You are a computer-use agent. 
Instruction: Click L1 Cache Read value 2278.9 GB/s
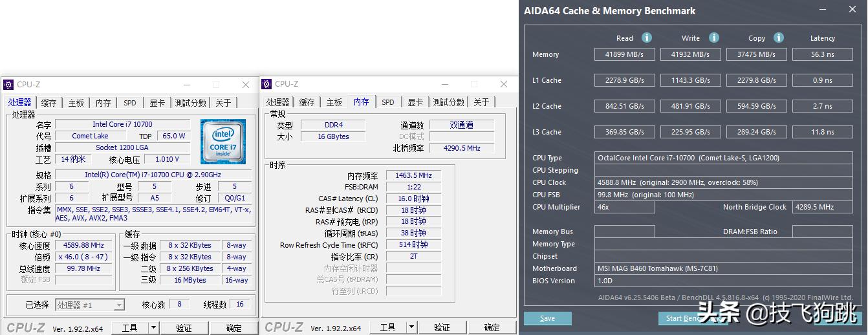coord(625,80)
